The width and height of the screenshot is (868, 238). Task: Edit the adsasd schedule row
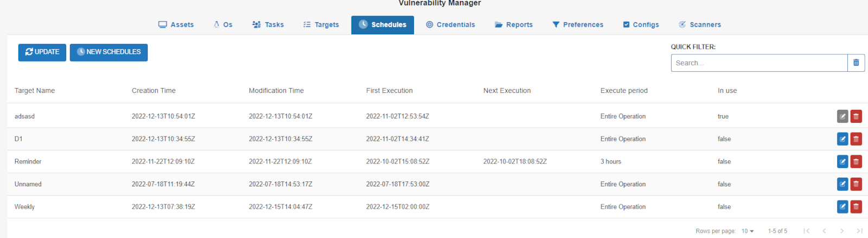pos(843,116)
